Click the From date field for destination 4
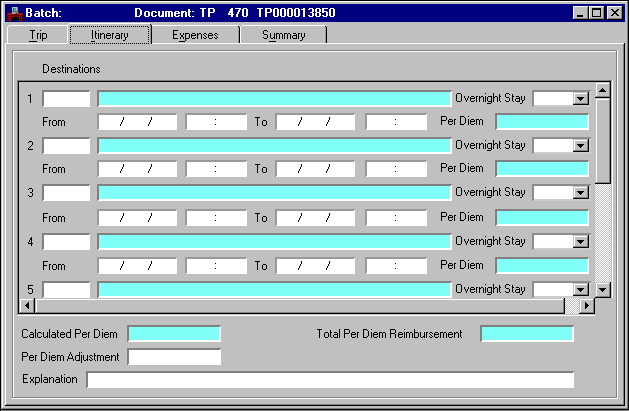The width and height of the screenshot is (629, 411). (137, 266)
